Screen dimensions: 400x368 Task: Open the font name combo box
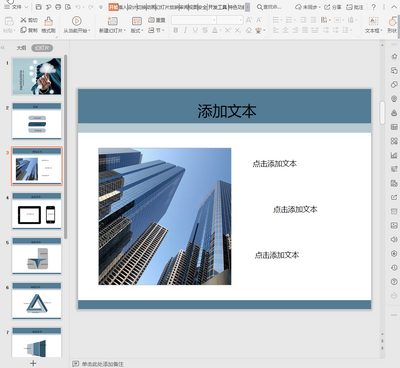coord(194,20)
